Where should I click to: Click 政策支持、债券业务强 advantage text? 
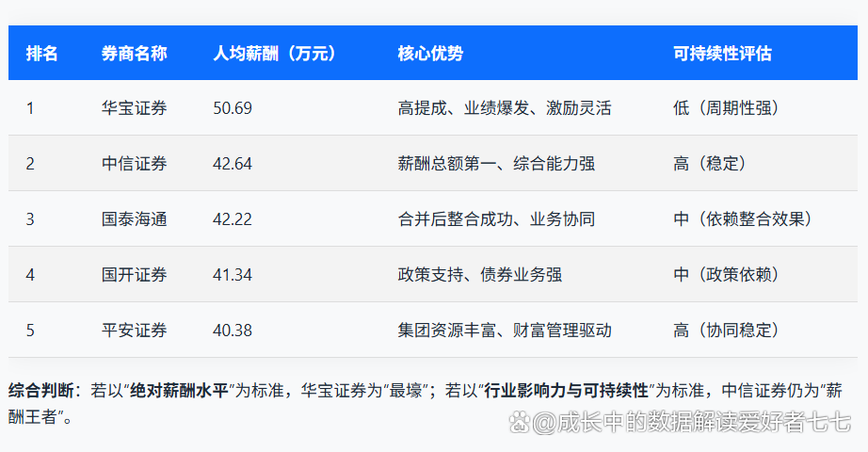(x=480, y=275)
